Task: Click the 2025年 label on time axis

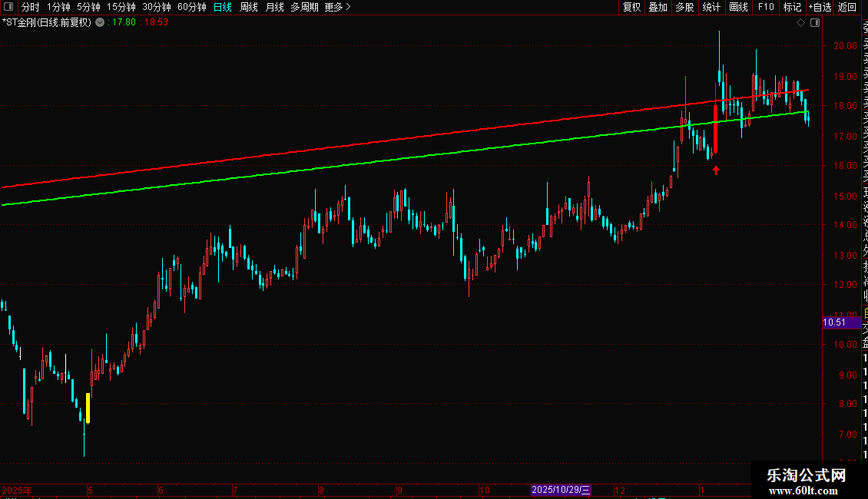Action: 17,490
